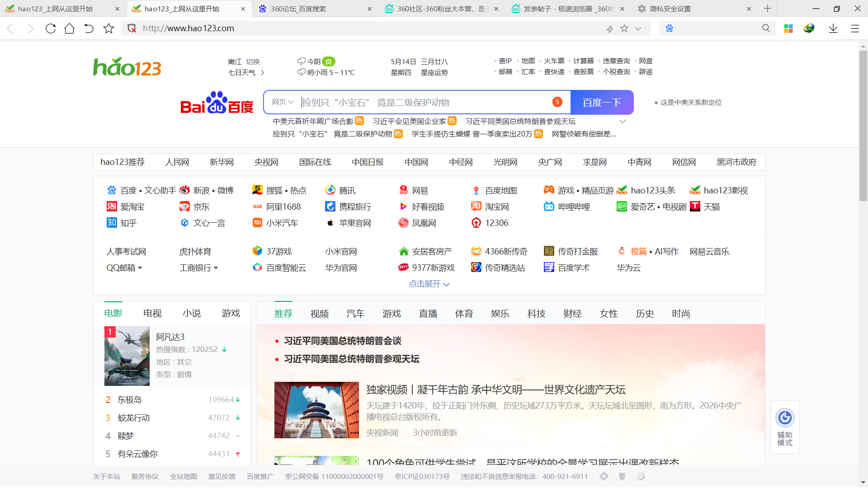Select the 视频 news tab
Viewport: 868px width, 488px height.
[320, 314]
